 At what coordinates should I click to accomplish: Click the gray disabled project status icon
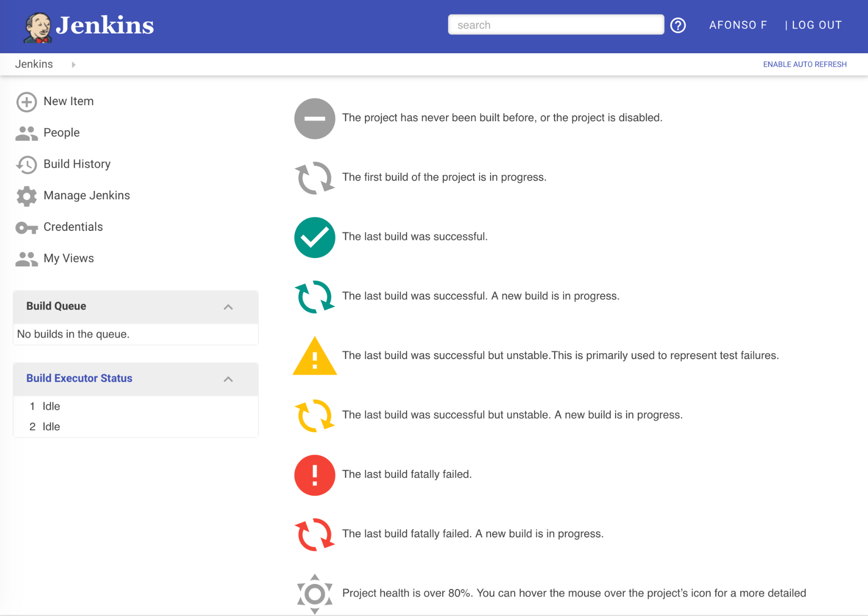click(x=314, y=119)
